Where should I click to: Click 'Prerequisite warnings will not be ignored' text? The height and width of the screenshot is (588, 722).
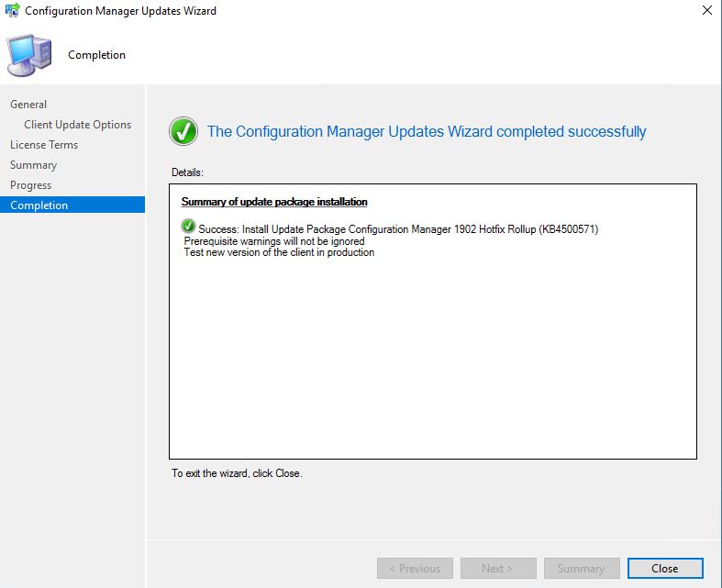pos(274,241)
